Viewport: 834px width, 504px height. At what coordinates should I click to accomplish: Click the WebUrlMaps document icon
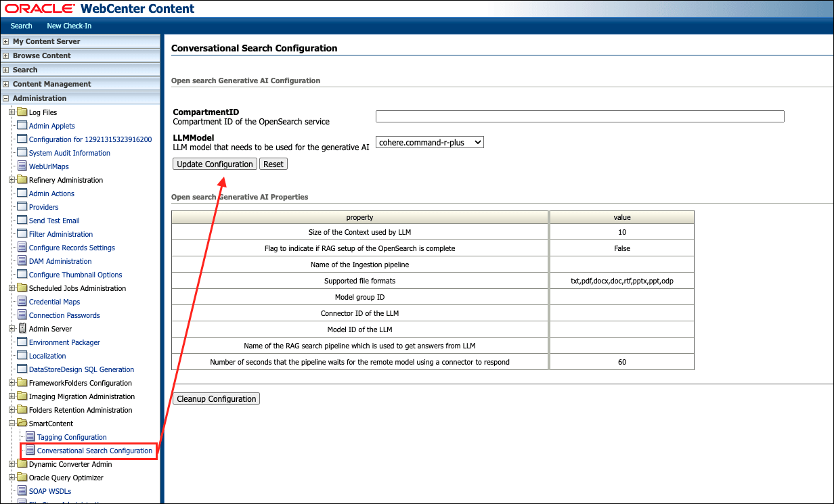tap(22, 166)
